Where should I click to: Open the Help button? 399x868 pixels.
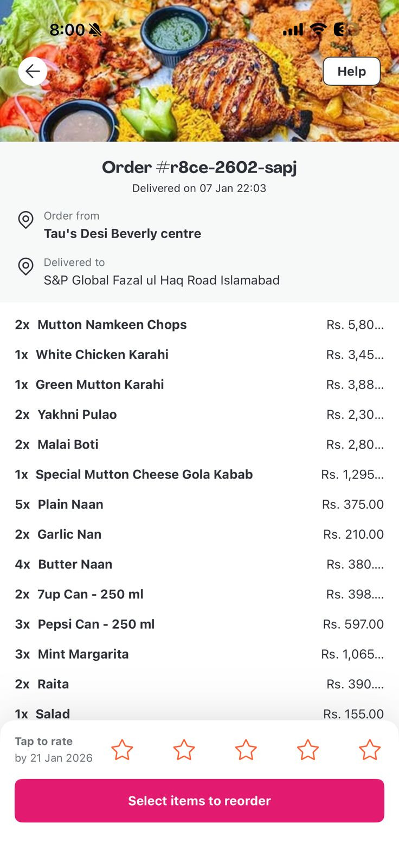tap(351, 71)
